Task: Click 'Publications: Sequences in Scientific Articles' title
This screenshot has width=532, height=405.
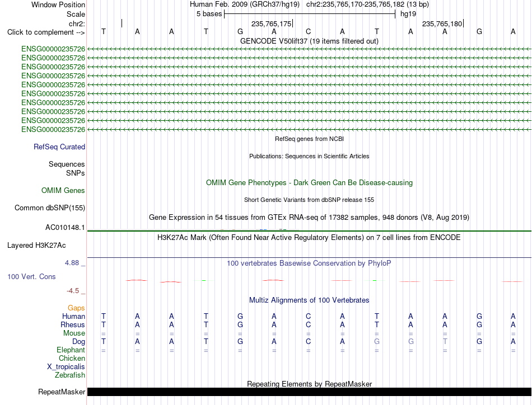Action: pyautogui.click(x=309, y=156)
